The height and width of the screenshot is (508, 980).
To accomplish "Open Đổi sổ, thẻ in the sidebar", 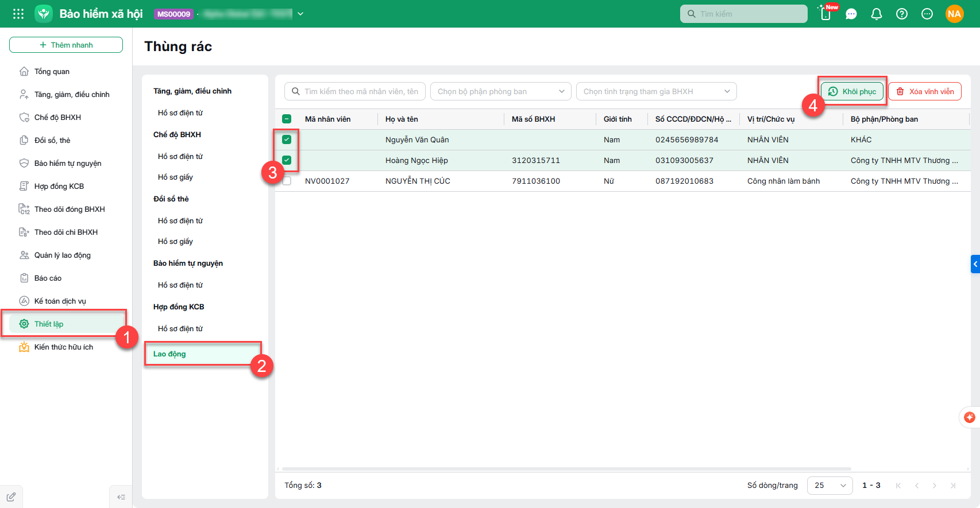I will pos(66,140).
